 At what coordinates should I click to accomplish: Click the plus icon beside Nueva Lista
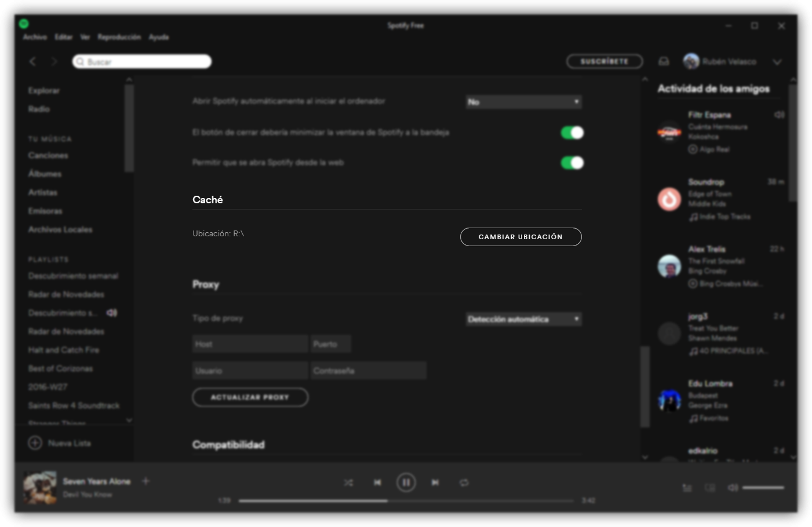(35, 443)
